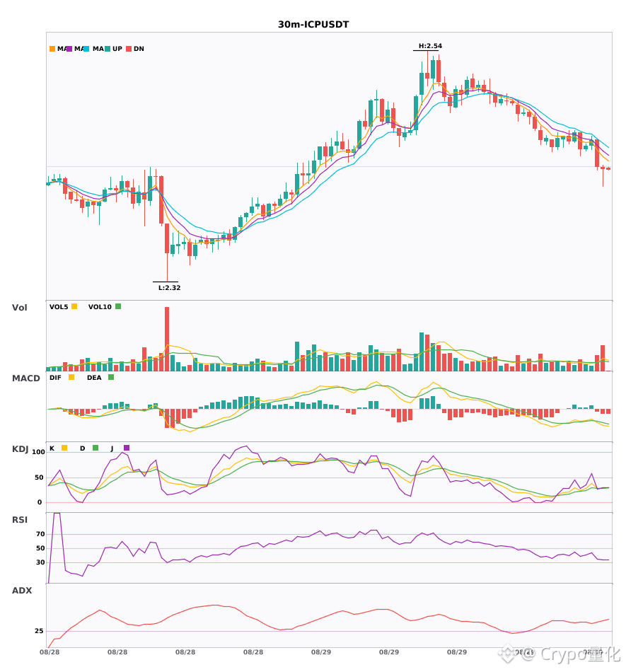Select the green VOL10 legend swatch
This screenshot has width=626, height=672.
pos(118,306)
